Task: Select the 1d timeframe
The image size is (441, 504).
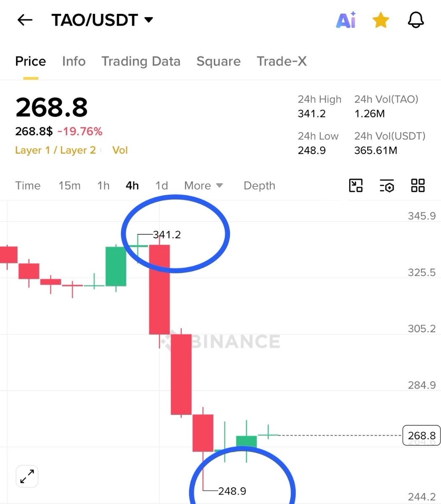Action: coord(162,186)
